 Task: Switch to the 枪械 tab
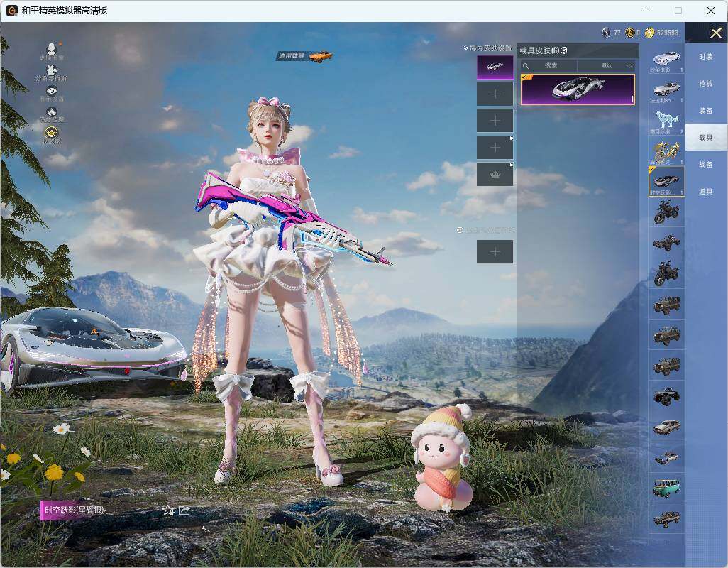(x=706, y=84)
